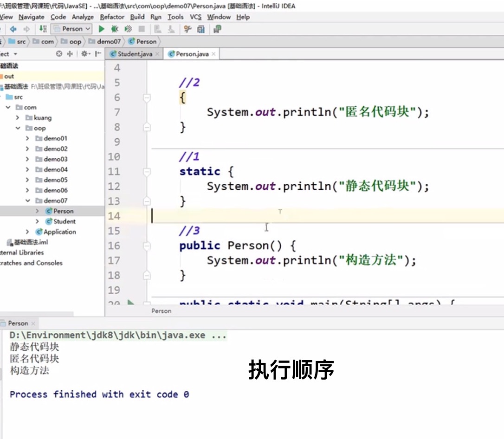Expand the Application class node

point(27,232)
